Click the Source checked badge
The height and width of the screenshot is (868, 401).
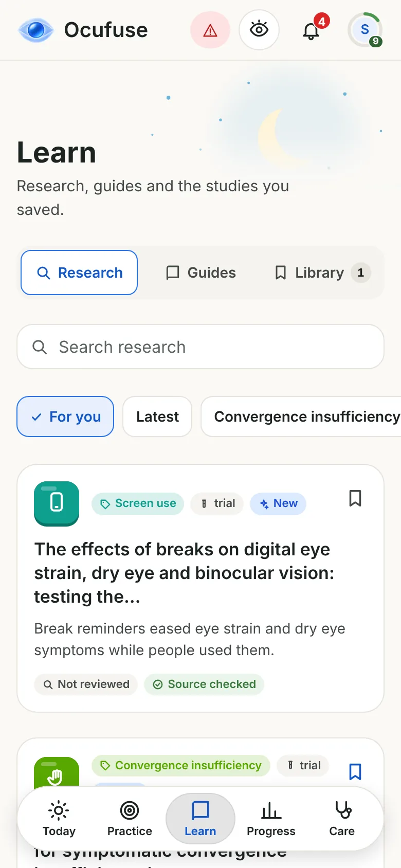coord(204,684)
